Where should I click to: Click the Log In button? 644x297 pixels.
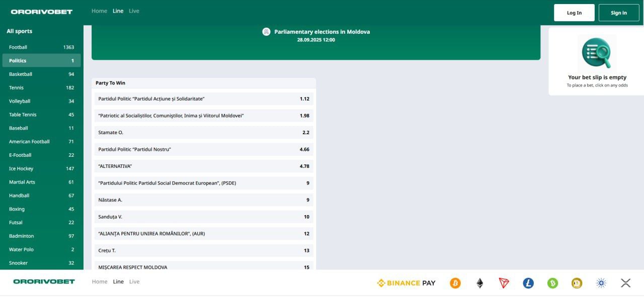pos(574,13)
